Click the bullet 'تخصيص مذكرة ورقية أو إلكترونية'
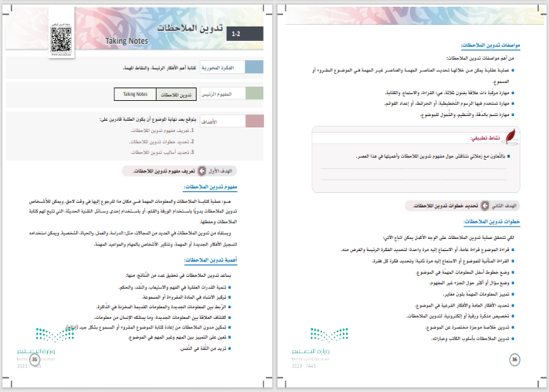This screenshot has height=392, width=549. 460,317
